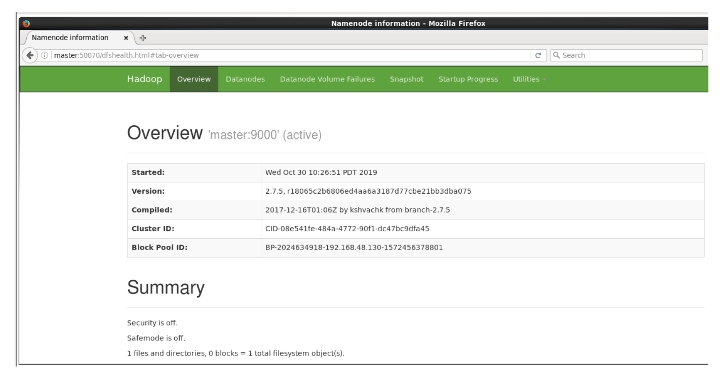
Task: Expand the Utilities dropdown menu
Action: pyautogui.click(x=529, y=79)
